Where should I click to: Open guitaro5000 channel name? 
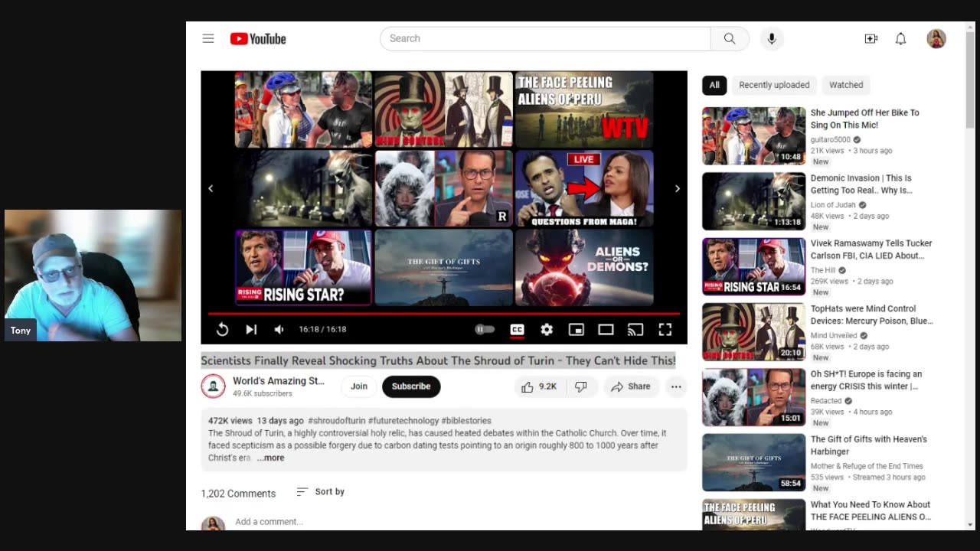point(831,140)
